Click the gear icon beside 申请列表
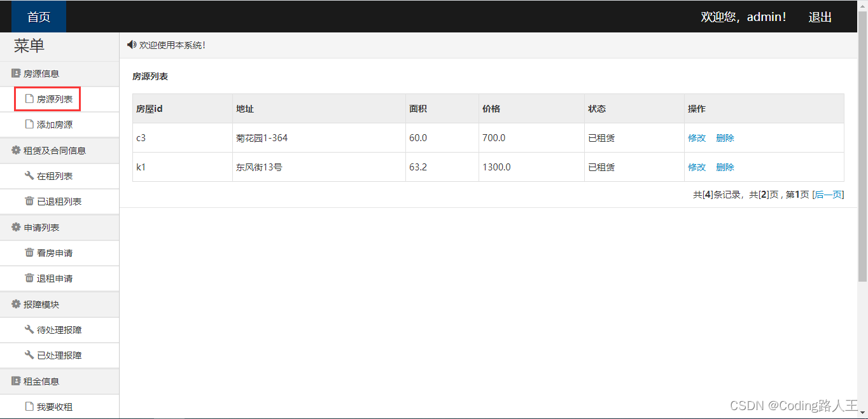Screen dimensions: 868x419 click(16, 227)
